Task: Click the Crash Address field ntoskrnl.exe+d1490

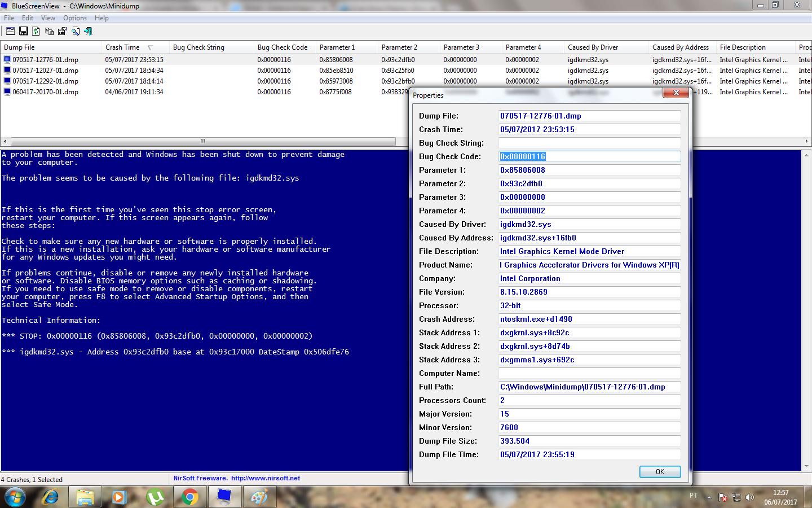Action: (589, 319)
